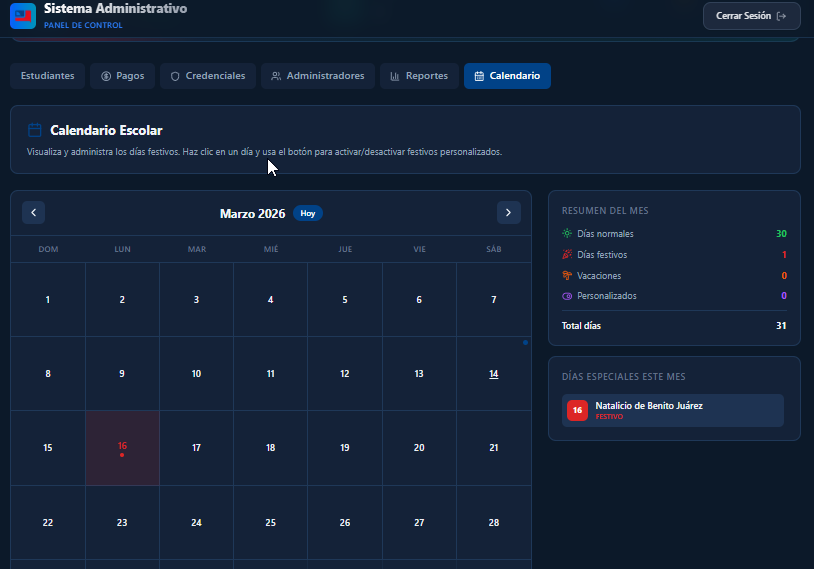The image size is (814, 569).
Task: Click the Total días value 31
Action: [781, 326]
